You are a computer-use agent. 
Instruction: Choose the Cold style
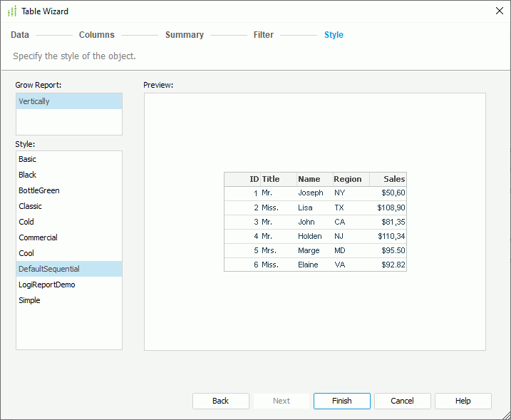[69, 222]
